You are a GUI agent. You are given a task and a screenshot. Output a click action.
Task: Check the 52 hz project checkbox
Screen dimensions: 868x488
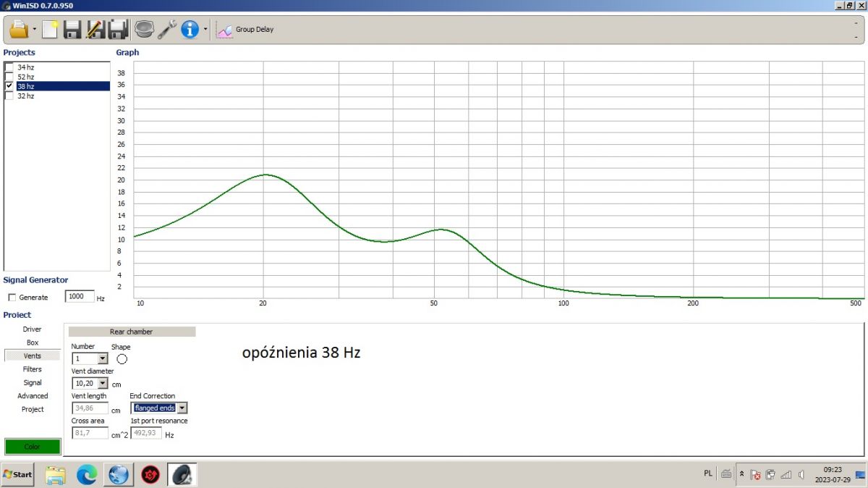point(9,77)
